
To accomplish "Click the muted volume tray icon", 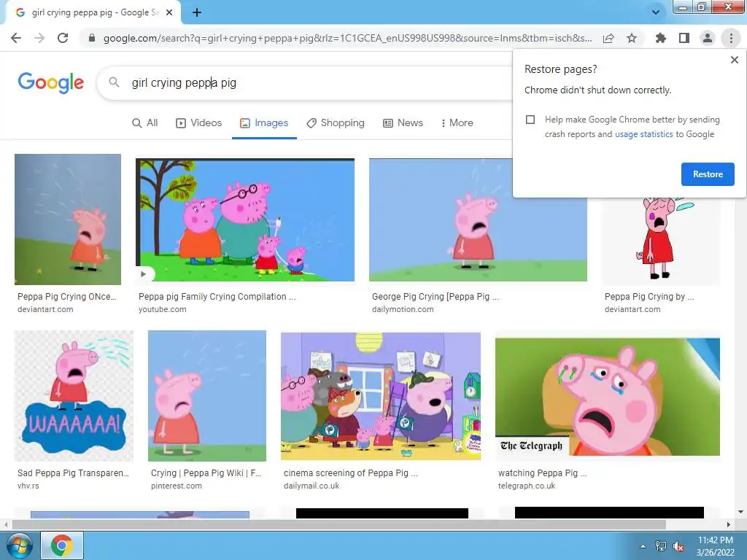I will (678, 546).
